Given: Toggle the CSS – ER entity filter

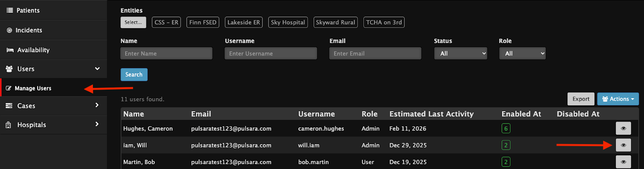Looking at the screenshot, I should pos(166,23).
